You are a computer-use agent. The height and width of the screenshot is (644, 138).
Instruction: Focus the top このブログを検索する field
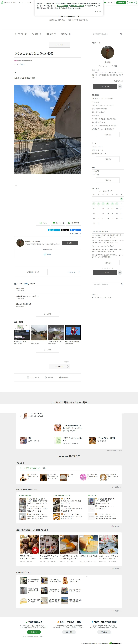pos(105,34)
